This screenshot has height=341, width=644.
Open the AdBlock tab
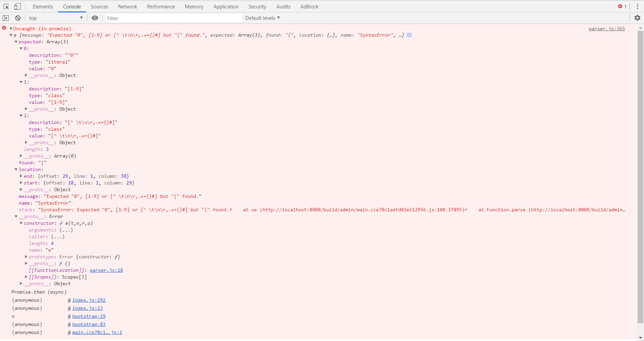point(309,7)
